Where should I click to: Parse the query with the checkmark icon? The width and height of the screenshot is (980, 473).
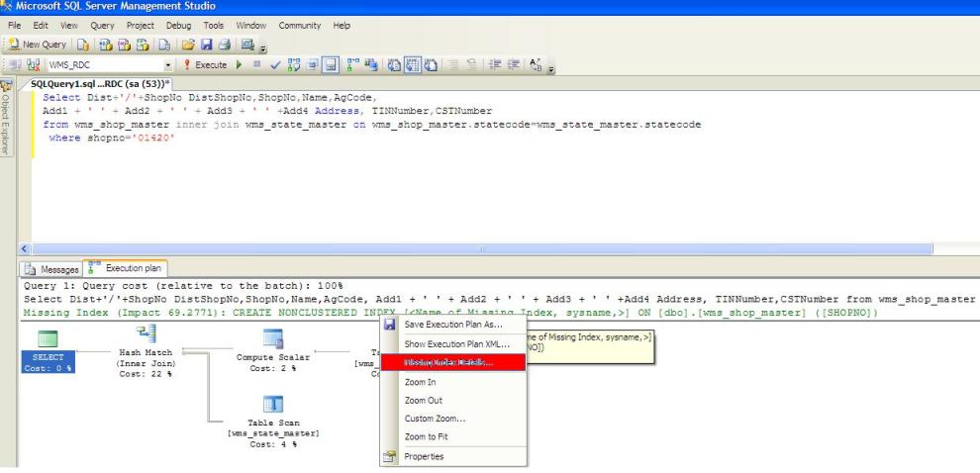click(275, 65)
